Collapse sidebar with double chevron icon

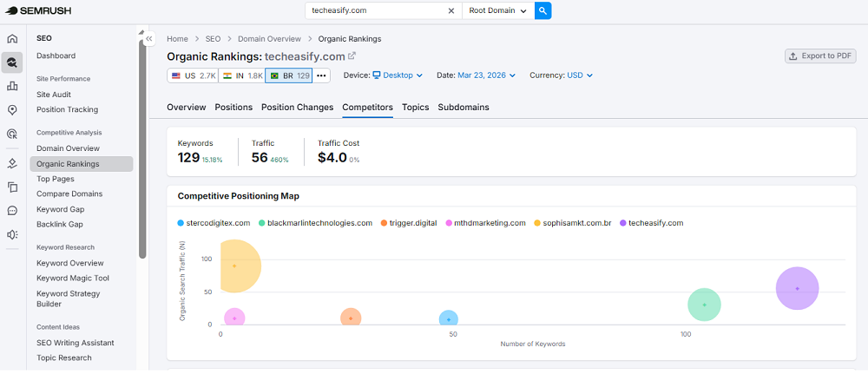click(x=149, y=39)
